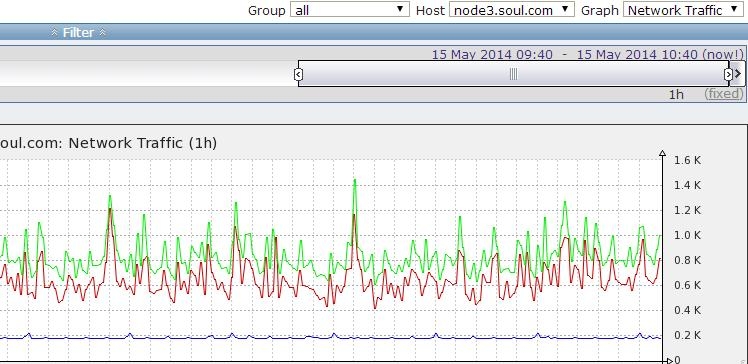The image size is (748, 364).
Task: Click the Graph label text
Action: pyautogui.click(x=600, y=10)
